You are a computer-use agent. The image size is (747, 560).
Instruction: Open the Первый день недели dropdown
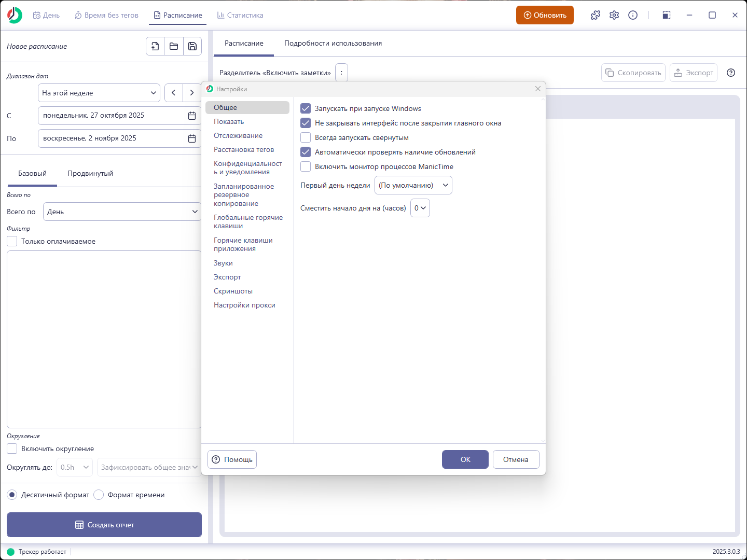(x=413, y=185)
